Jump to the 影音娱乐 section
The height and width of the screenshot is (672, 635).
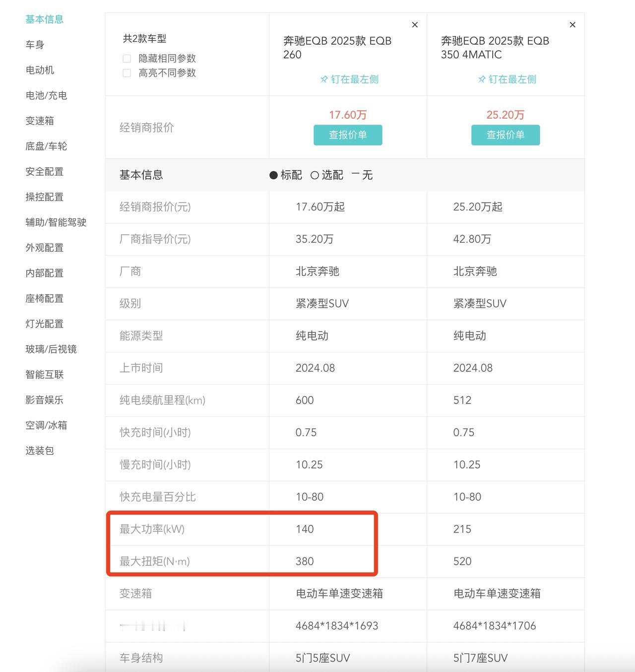pyautogui.click(x=45, y=400)
